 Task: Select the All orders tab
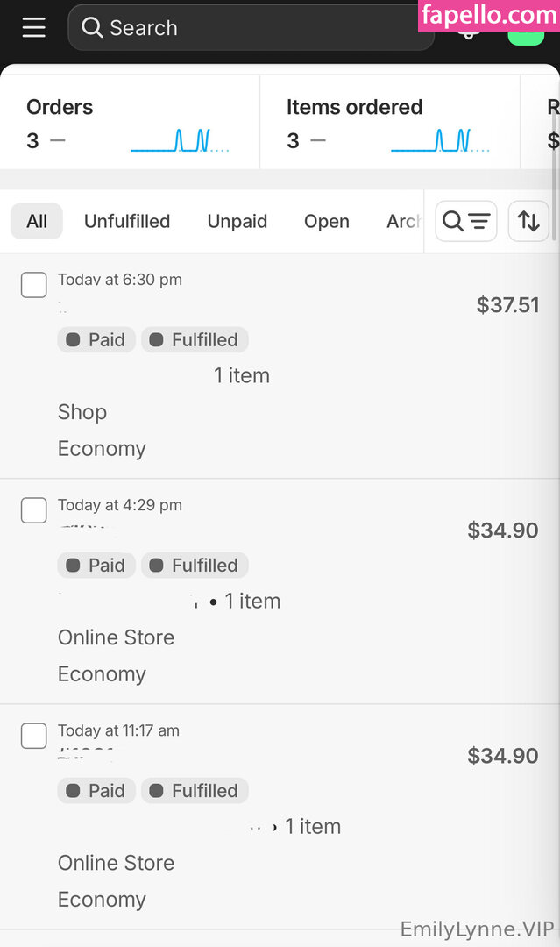coord(37,222)
